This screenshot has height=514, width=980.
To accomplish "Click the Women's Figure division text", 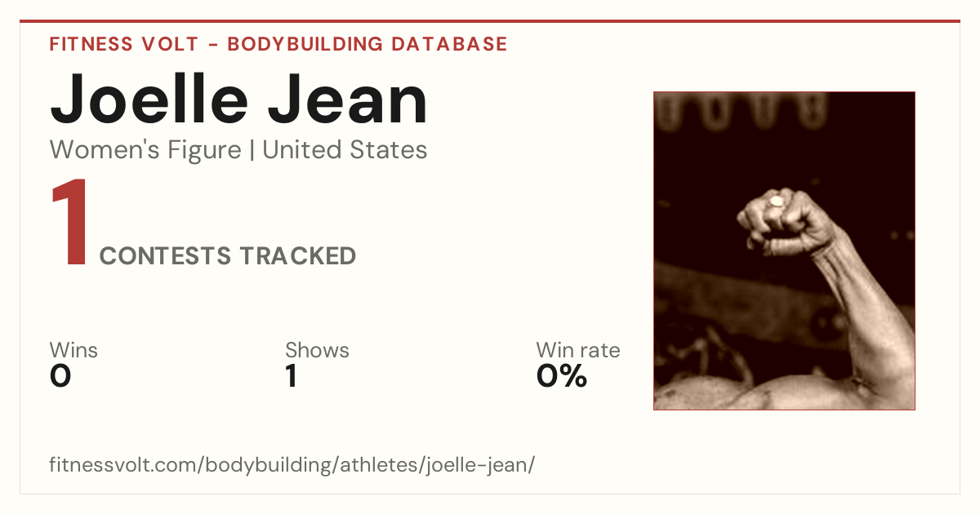I will [x=145, y=150].
